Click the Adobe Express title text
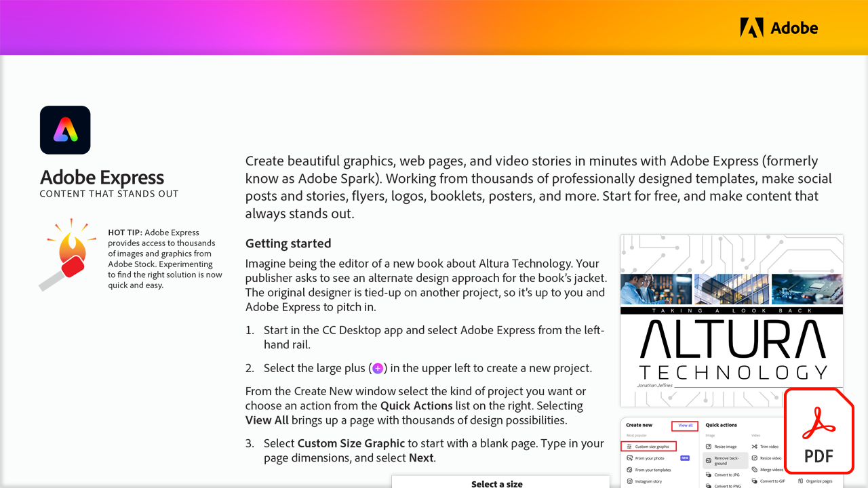The width and height of the screenshot is (868, 488). [102, 178]
